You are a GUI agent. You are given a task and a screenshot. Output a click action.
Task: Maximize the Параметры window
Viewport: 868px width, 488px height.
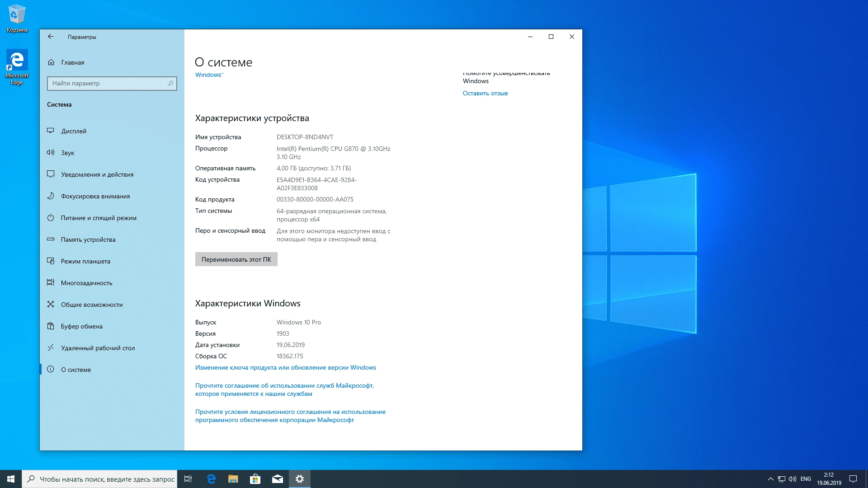[551, 37]
